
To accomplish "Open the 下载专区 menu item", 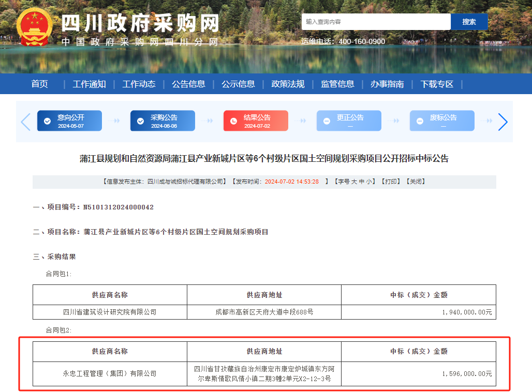I will (x=437, y=84).
